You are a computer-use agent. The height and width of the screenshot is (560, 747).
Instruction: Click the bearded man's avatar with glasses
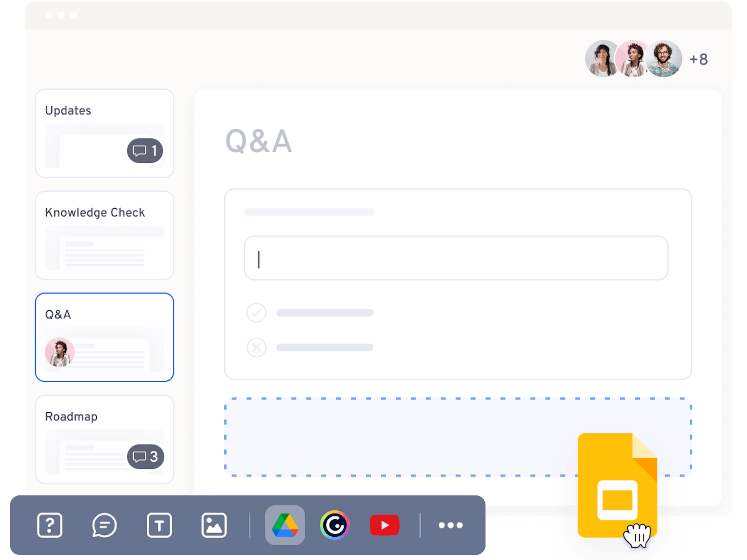[663, 59]
